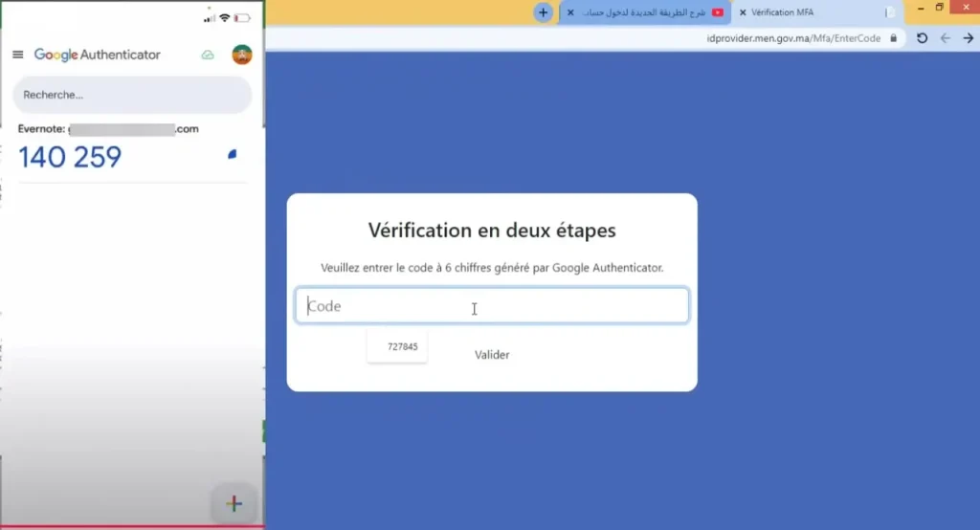Screen dimensions: 980x530
Task: View site security lock icon
Action: [893, 38]
